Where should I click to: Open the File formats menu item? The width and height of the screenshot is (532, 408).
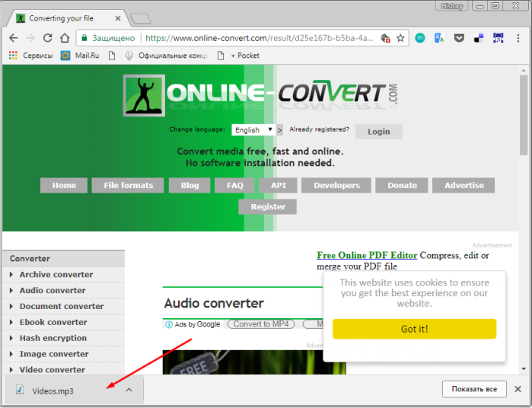tap(128, 185)
